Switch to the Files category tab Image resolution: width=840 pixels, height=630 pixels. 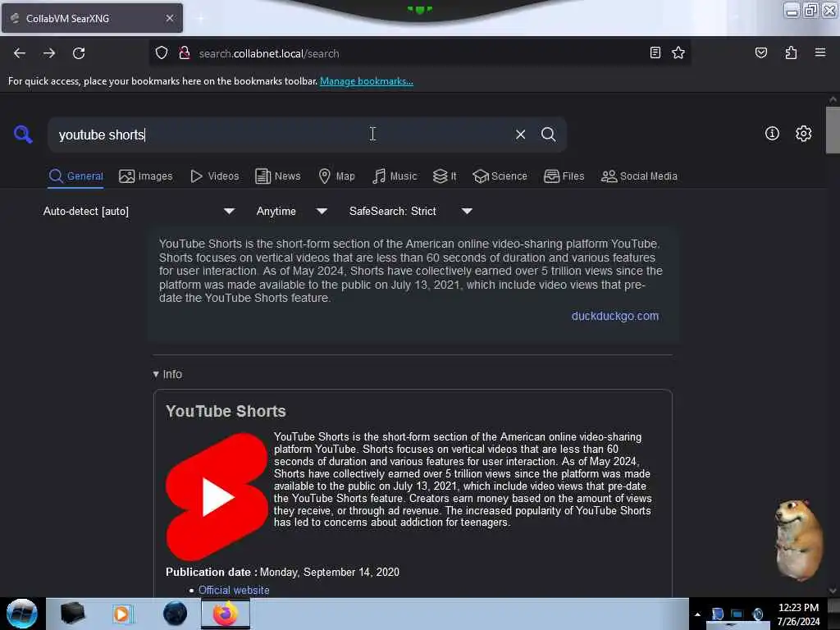tap(564, 176)
